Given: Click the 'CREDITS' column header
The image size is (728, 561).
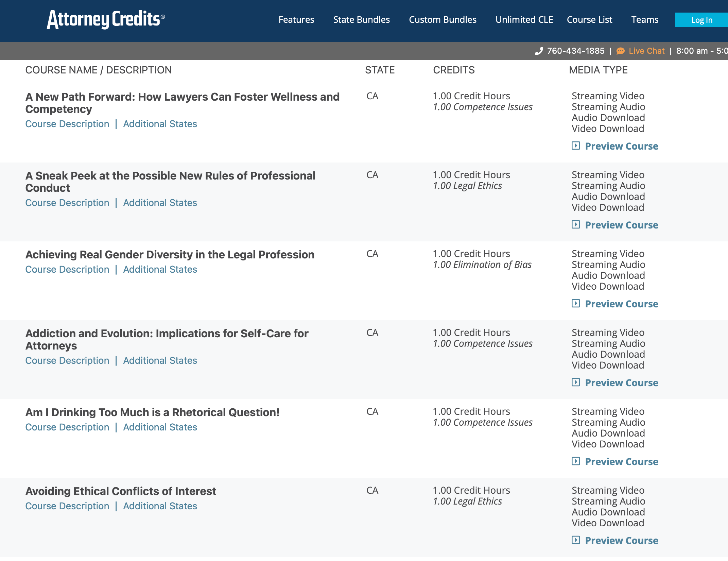Looking at the screenshot, I should [x=454, y=70].
